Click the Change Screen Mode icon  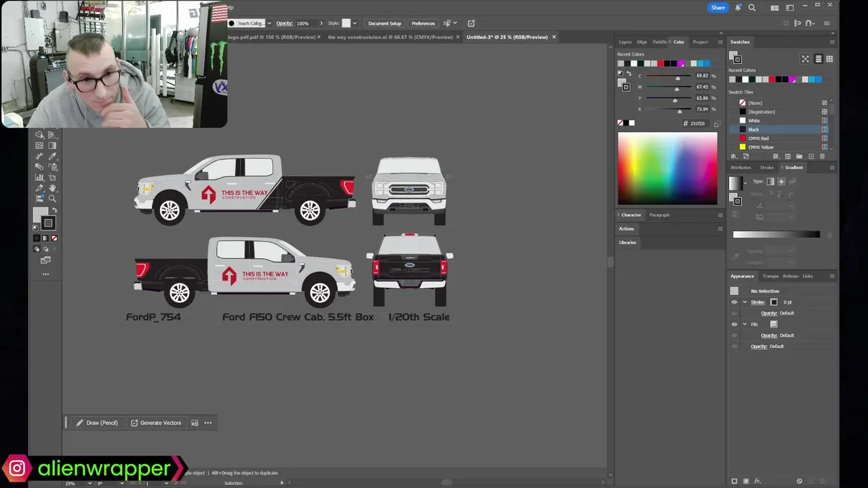click(45, 260)
